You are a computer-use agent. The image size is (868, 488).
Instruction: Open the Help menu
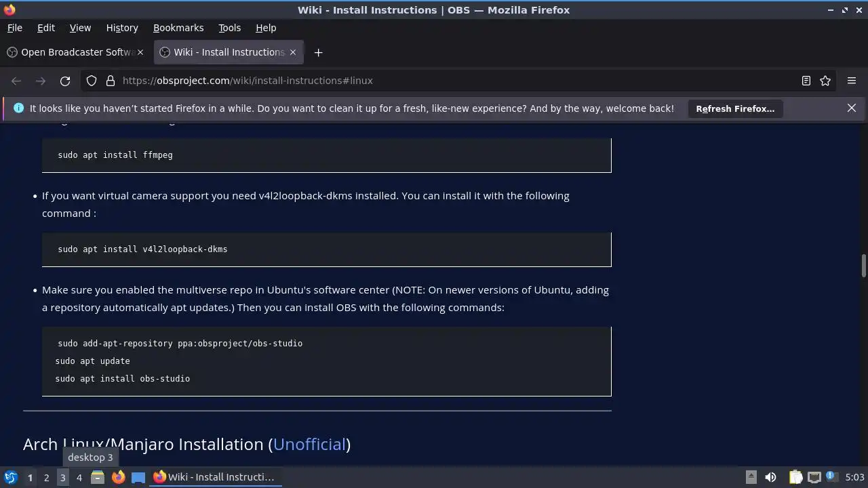pyautogui.click(x=266, y=28)
